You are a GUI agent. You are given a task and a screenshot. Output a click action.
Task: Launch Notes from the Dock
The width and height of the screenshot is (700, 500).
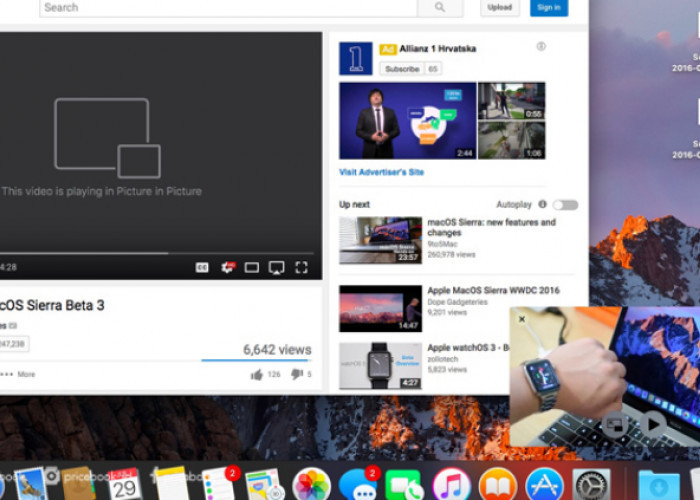click(x=171, y=484)
